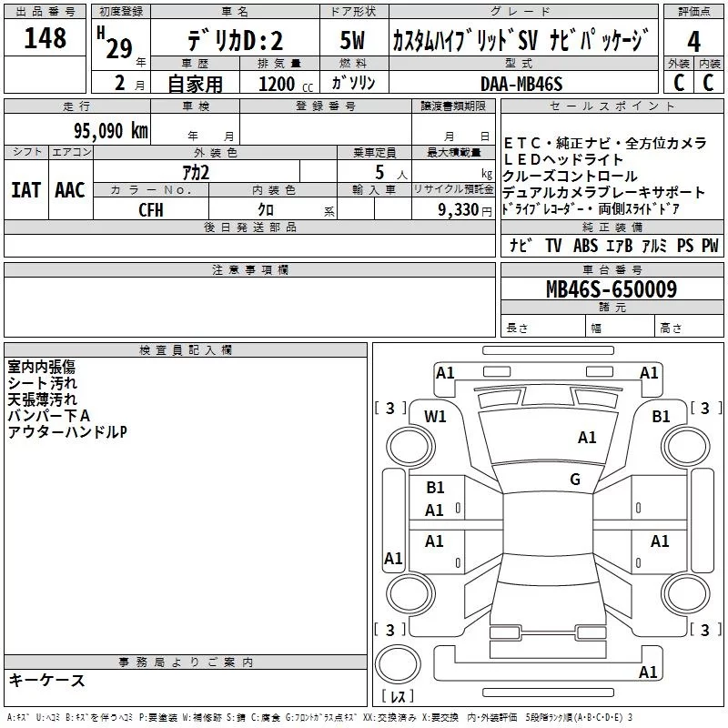Select the equipment item アルミ
The height and width of the screenshot is (728, 728).
coord(654,245)
